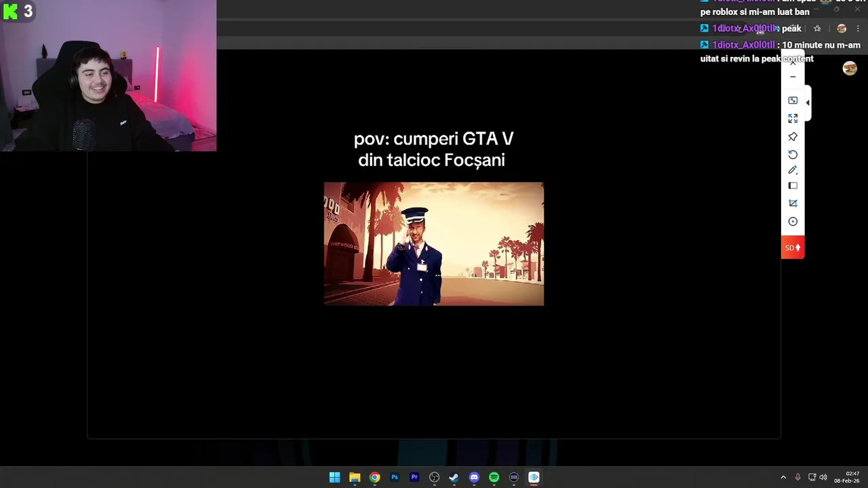Click the rotate counterclockwise icon
Image resolution: width=868 pixels, height=488 pixels.
pos(793,155)
